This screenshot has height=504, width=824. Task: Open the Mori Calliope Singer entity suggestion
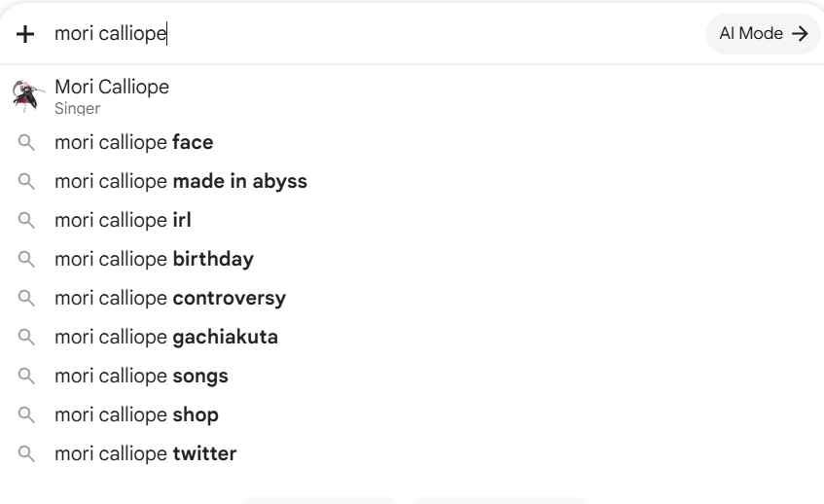[x=412, y=96]
